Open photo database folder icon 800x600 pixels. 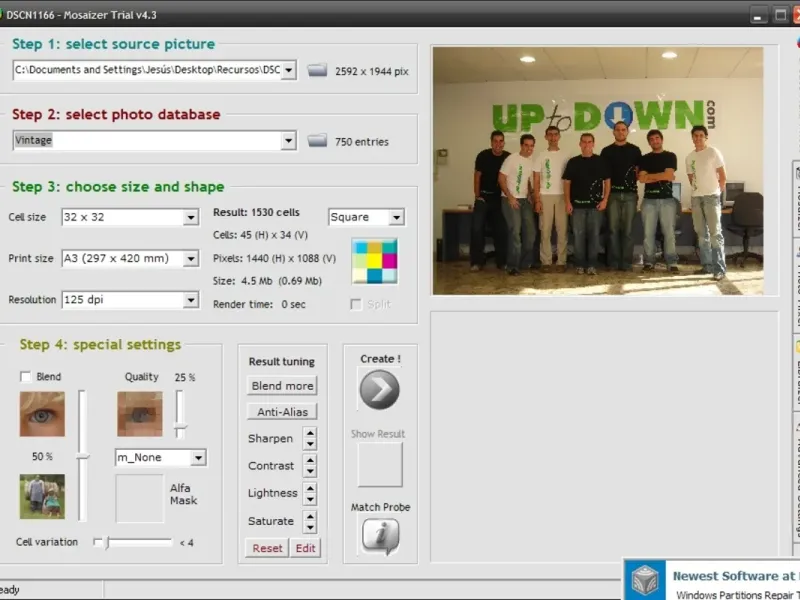click(317, 141)
